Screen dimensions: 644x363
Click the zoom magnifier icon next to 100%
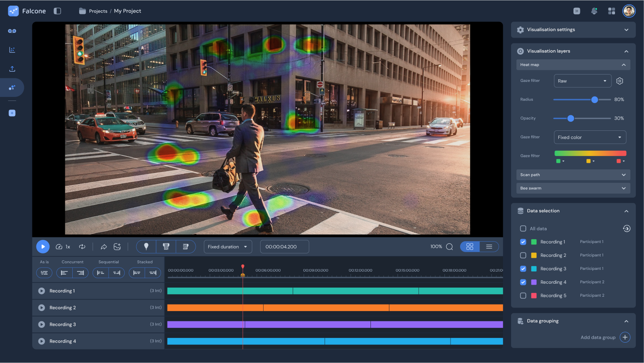(x=449, y=246)
